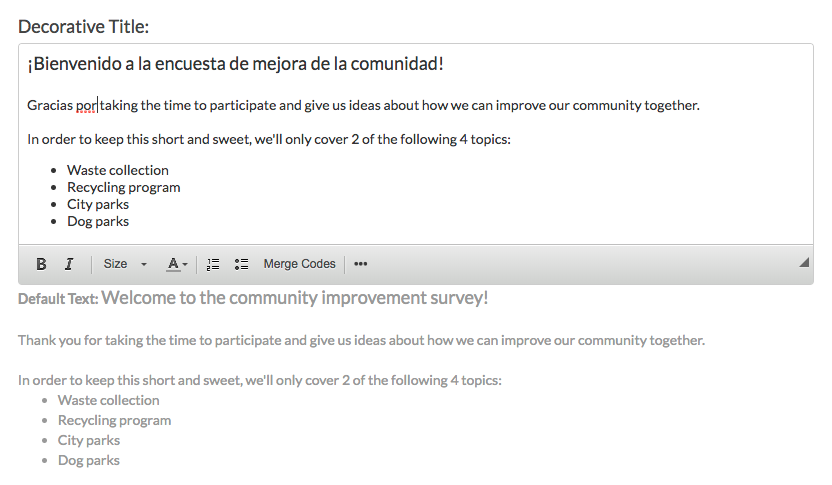
Task: Click the "Recycling program" bullet in editor
Action: point(124,187)
